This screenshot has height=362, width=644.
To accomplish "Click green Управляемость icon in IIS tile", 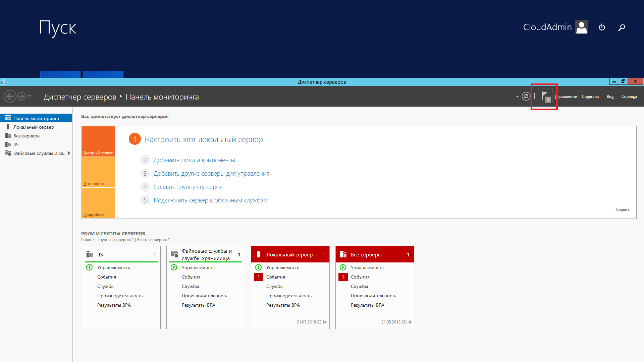I will click(x=90, y=267).
